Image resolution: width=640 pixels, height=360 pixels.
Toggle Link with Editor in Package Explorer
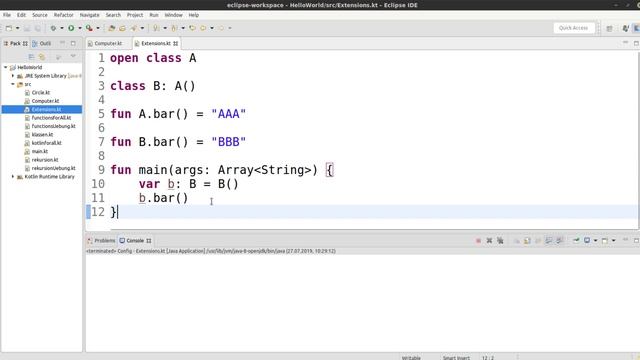pyautogui.click(x=42, y=57)
